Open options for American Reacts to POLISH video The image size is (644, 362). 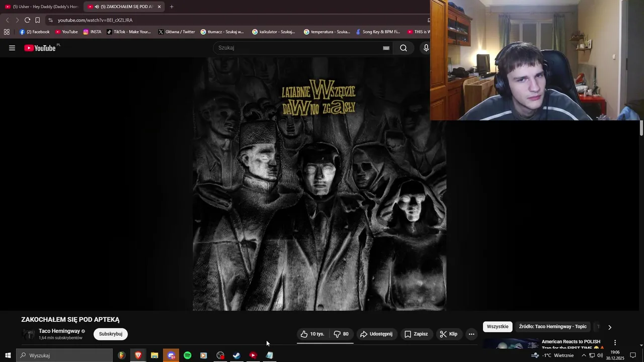615,342
